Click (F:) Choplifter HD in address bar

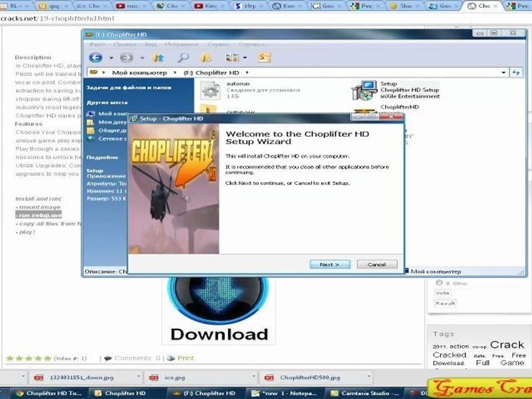(211, 73)
